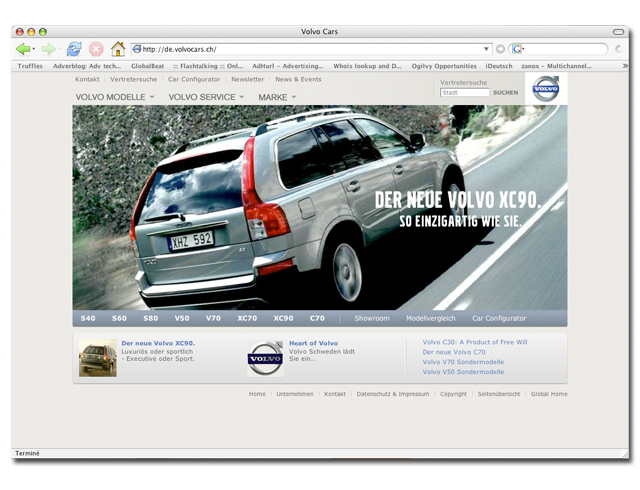Click the XC90 thumbnail image in the teaser
Image resolution: width=640 pixels, height=490 pixels.
point(98,357)
